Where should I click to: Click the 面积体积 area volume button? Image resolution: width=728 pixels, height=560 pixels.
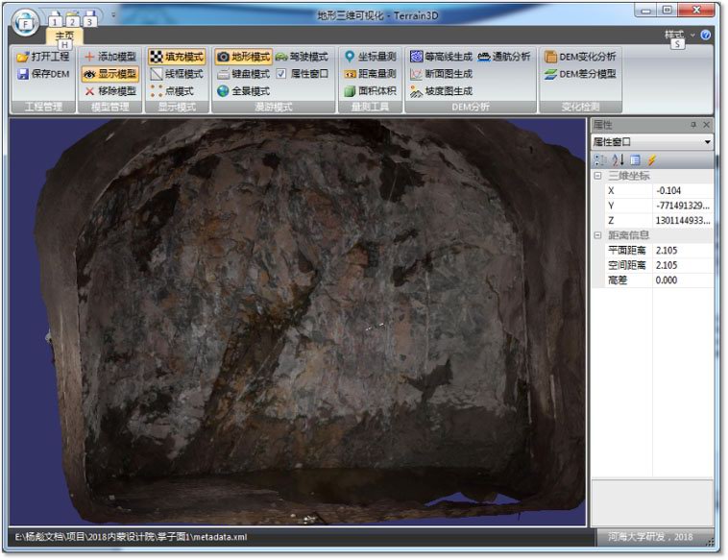click(x=370, y=91)
